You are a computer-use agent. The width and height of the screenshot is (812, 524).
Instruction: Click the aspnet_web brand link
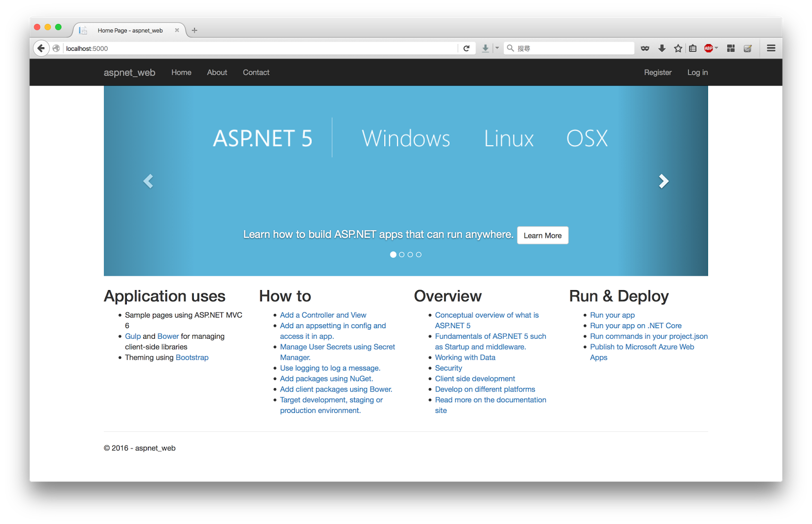pyautogui.click(x=129, y=73)
